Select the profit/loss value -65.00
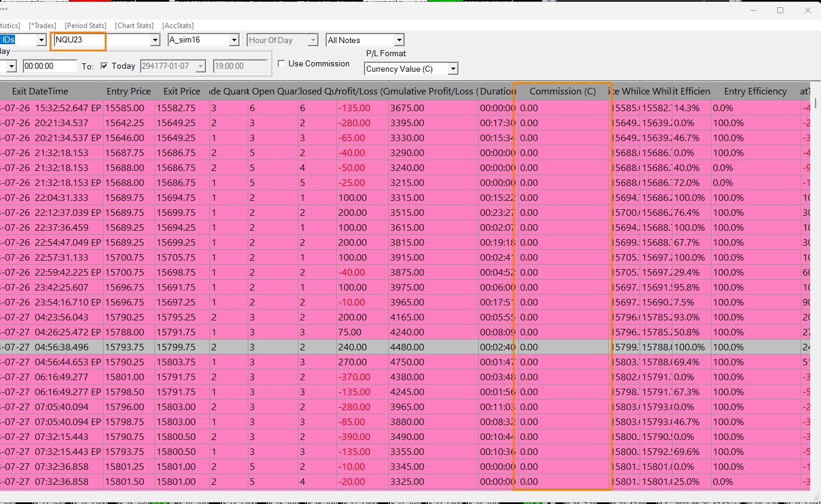Screen dimensions: 821x504 point(352,138)
